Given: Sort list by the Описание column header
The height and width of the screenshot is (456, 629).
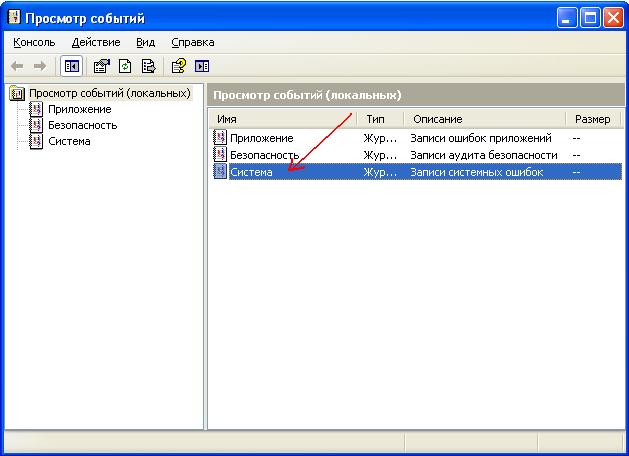Looking at the screenshot, I should coord(484,119).
